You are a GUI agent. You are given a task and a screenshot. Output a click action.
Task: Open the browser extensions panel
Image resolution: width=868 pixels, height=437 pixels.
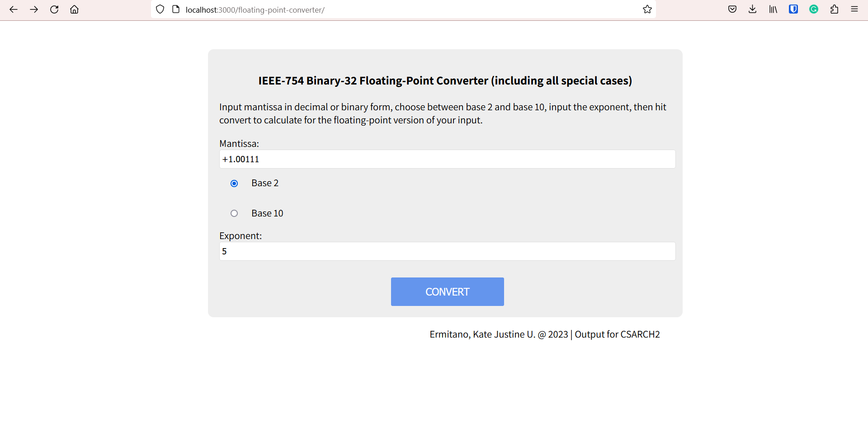[x=835, y=9]
